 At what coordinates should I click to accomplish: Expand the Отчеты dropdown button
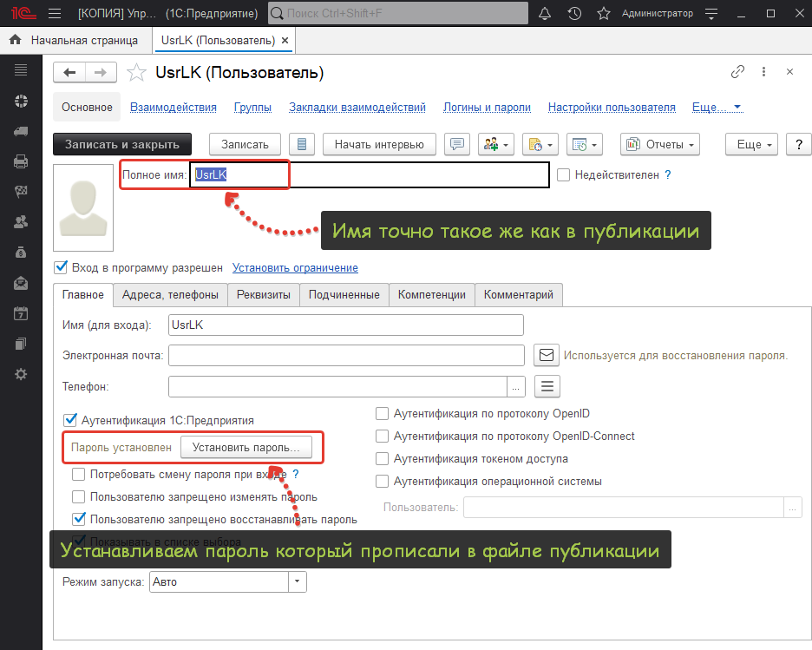tap(659, 144)
